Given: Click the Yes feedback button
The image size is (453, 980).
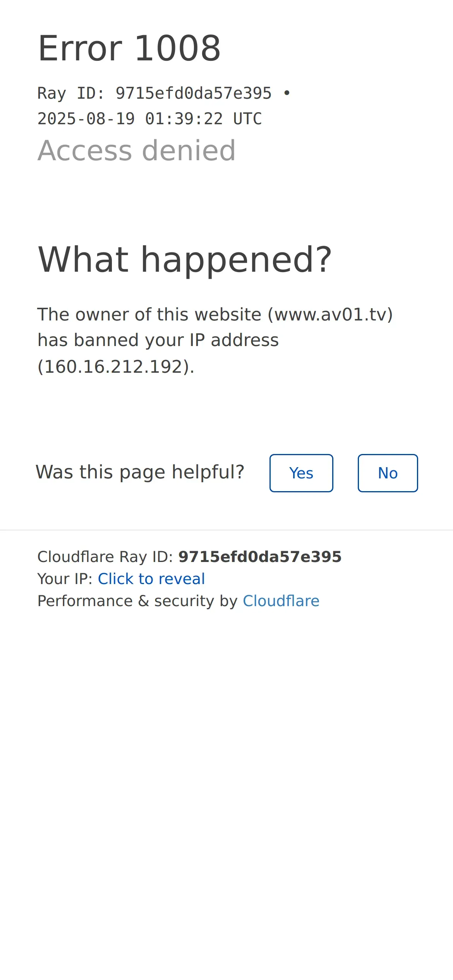Looking at the screenshot, I should pyautogui.click(x=301, y=473).
